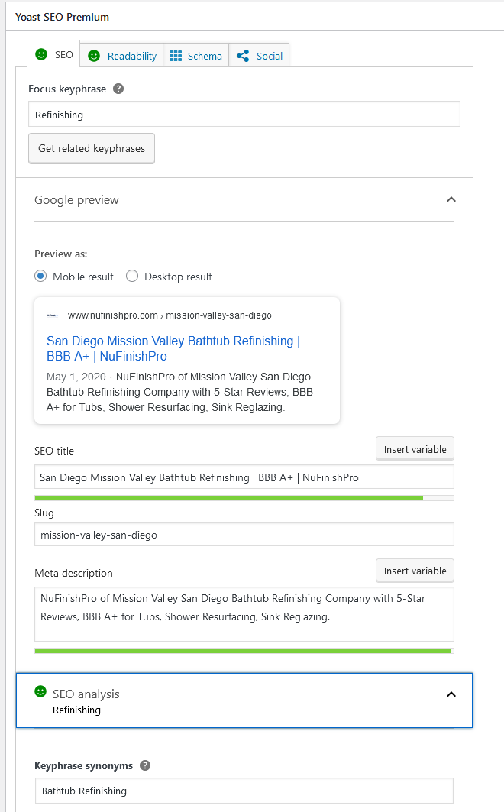Image resolution: width=504 pixels, height=812 pixels.
Task: Switch to the Schema tab
Action: [x=196, y=56]
